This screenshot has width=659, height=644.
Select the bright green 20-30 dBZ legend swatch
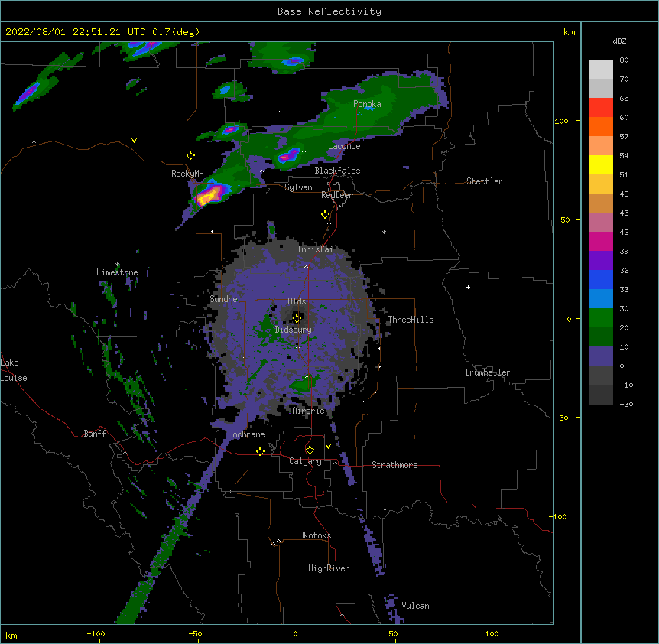coord(601,318)
